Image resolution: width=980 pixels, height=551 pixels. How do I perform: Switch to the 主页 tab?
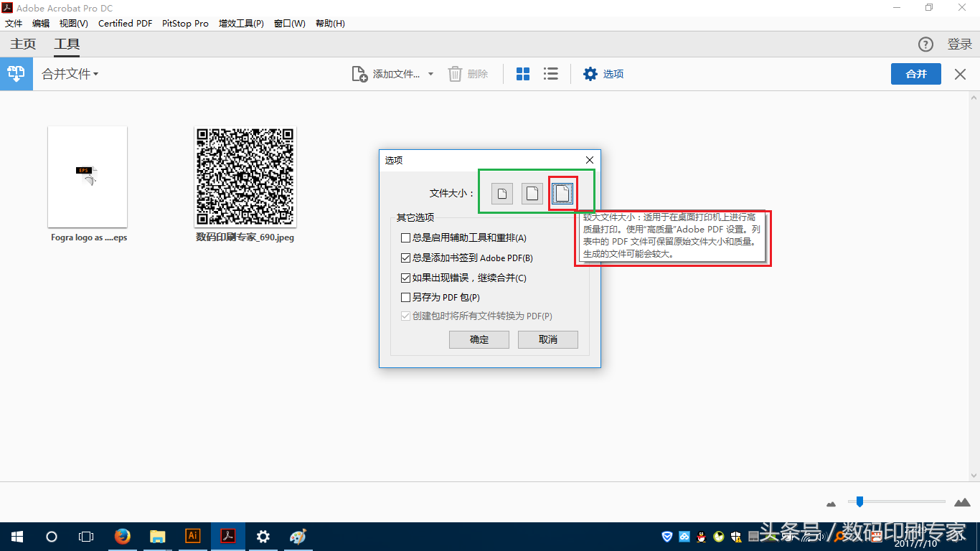(23, 44)
